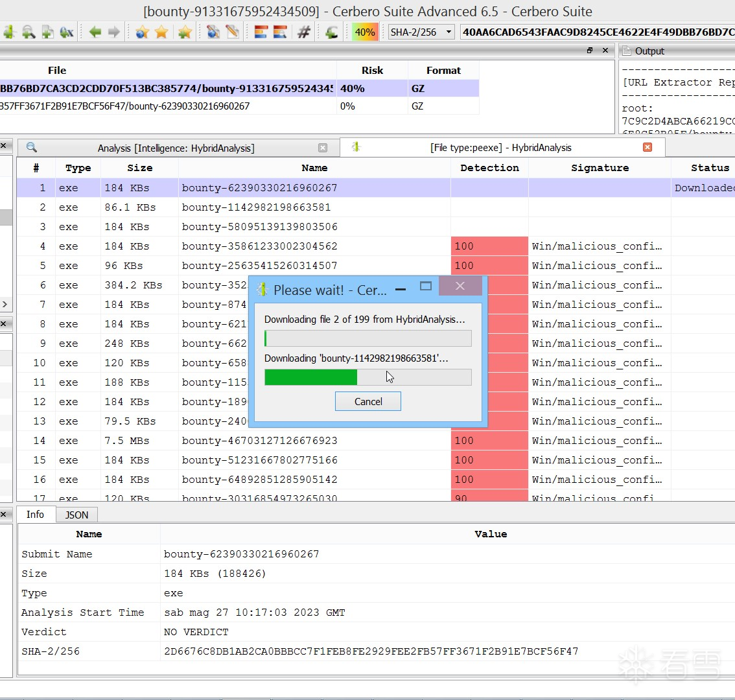
Task: Go back with the green left arrow
Action: coord(95,32)
